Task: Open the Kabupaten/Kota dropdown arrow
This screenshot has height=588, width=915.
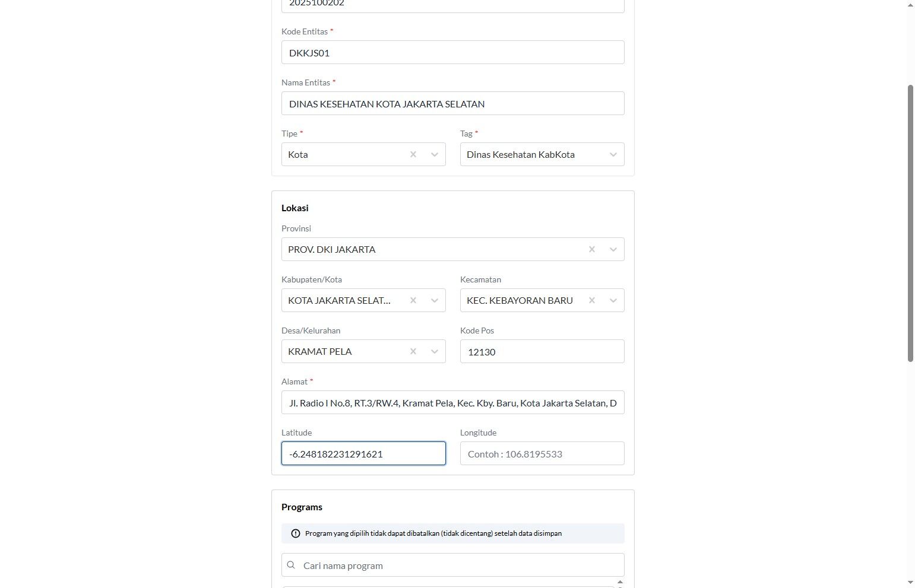Action: 435,300
